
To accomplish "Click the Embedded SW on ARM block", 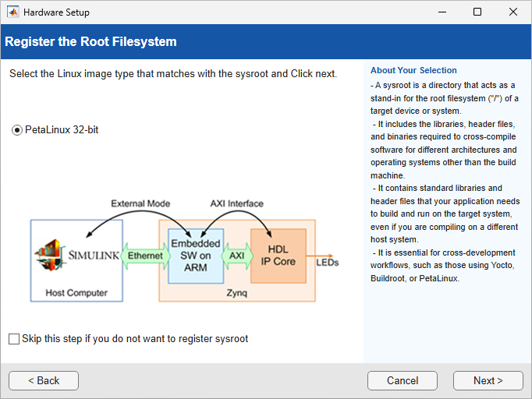I will 196,256.
